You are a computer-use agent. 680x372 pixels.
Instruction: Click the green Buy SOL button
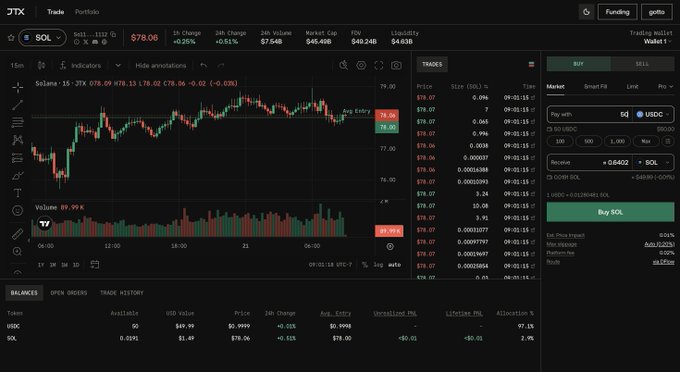point(610,212)
